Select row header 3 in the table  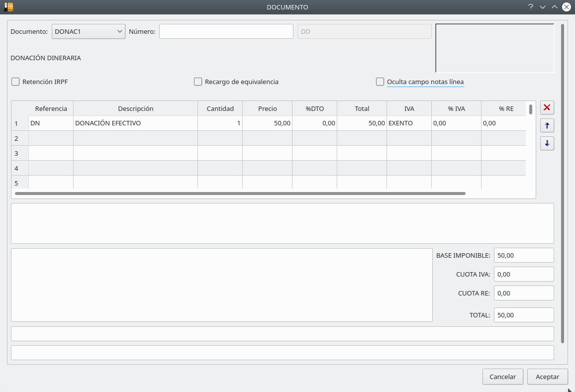click(20, 153)
